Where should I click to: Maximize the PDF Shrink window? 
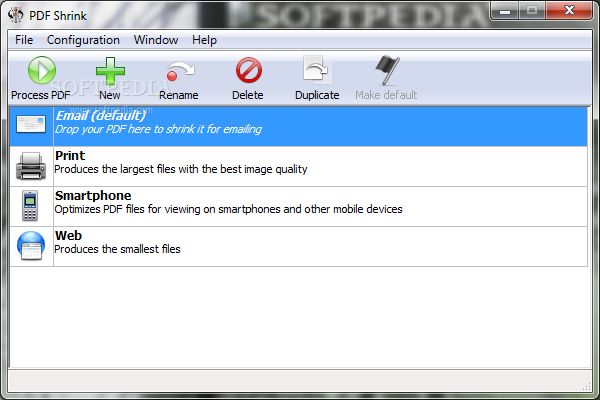pos(532,11)
